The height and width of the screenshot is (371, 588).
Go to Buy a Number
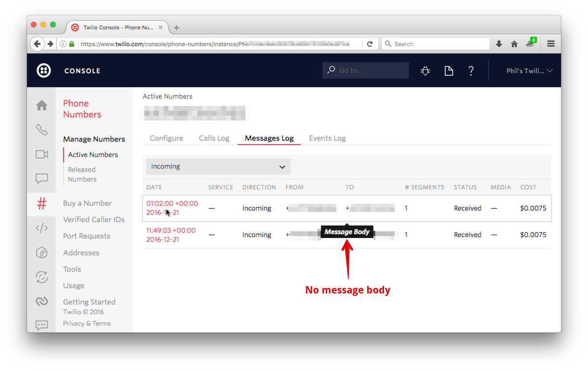[x=87, y=203]
